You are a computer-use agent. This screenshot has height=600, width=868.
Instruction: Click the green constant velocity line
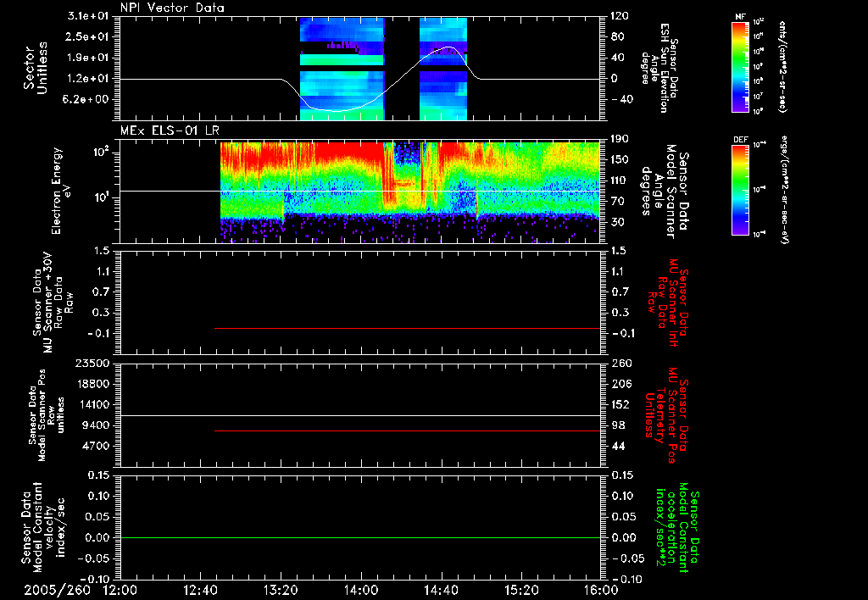[x=359, y=537]
